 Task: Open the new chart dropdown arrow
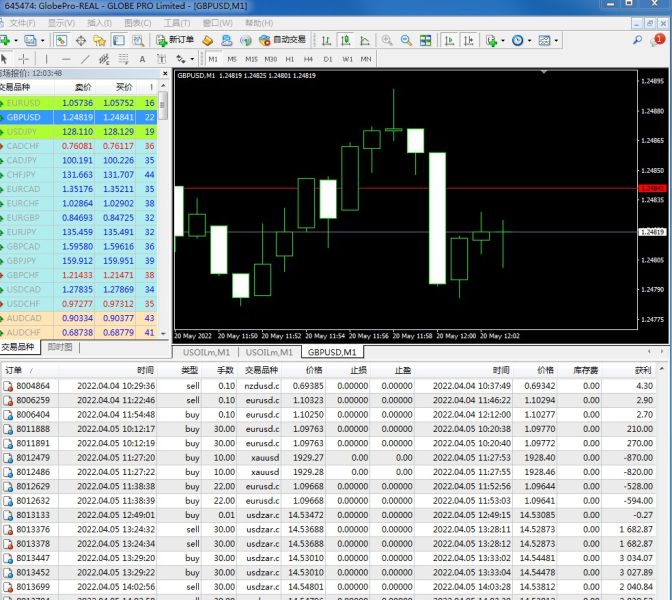click(x=17, y=40)
